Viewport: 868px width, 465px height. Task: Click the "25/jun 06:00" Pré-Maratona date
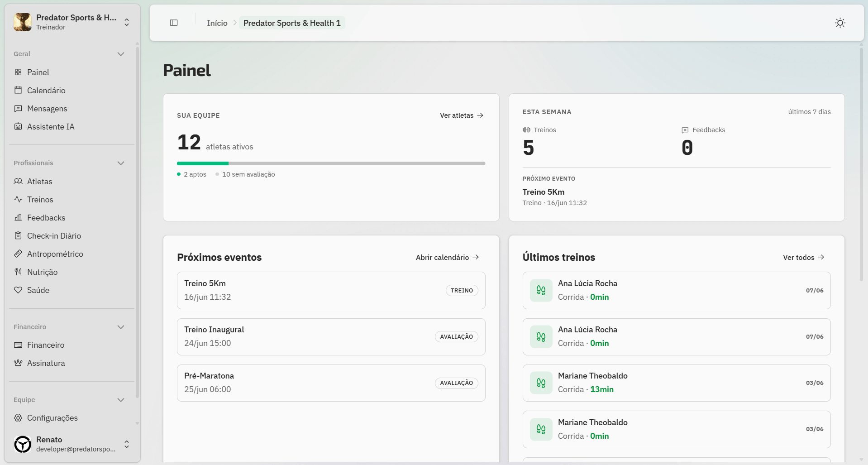(207, 389)
